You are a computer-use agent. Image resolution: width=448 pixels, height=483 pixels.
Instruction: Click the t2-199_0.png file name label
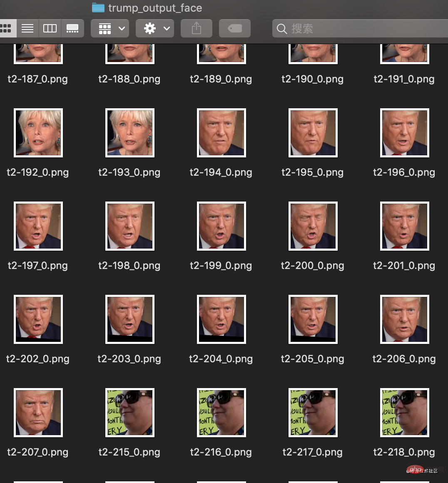[x=221, y=266]
